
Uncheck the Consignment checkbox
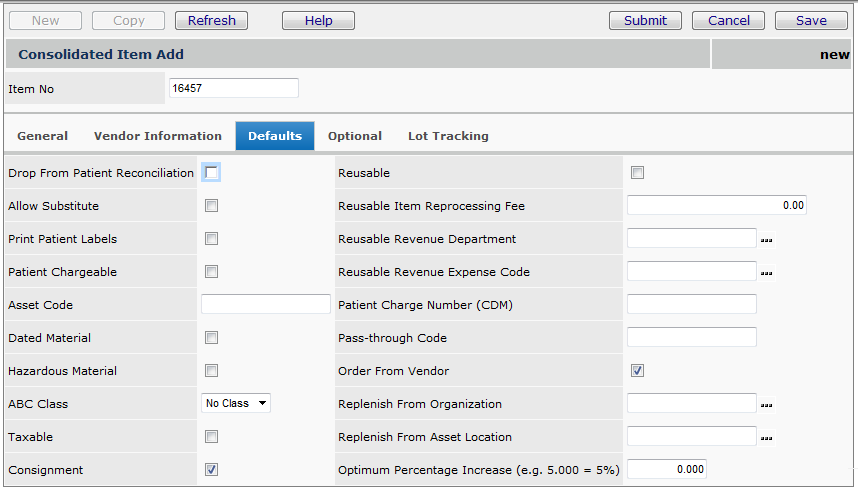212,470
